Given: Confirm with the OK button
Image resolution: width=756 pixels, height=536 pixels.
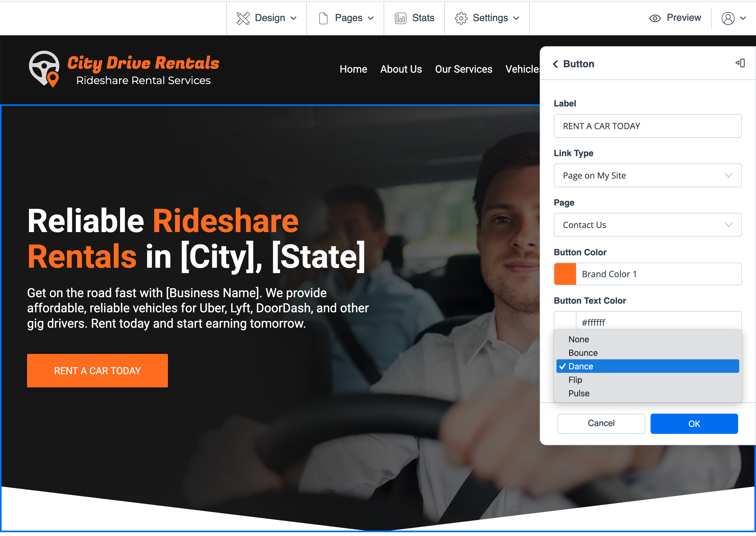Looking at the screenshot, I should click(x=694, y=423).
